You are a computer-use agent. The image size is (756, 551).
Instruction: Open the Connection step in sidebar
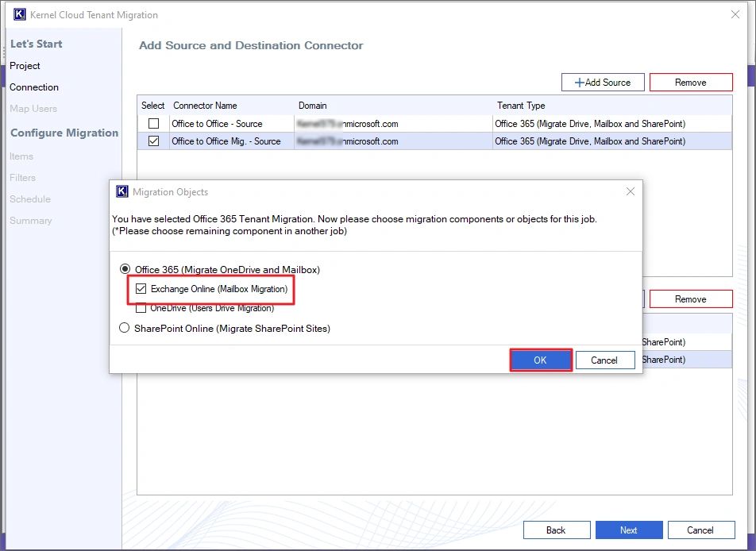pyautogui.click(x=34, y=87)
